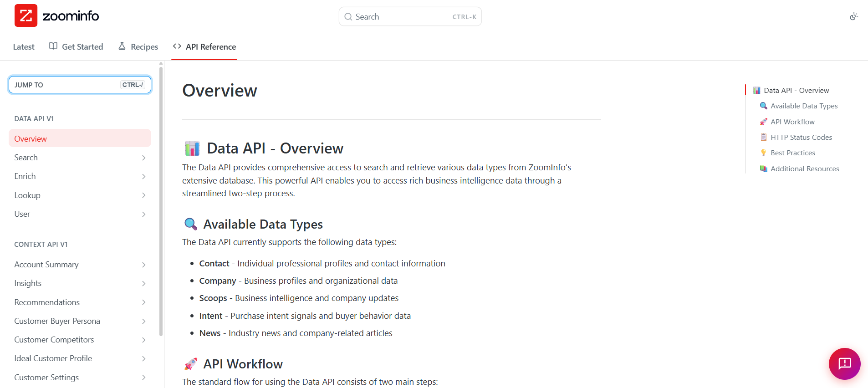This screenshot has height=388, width=868.
Task: Click the bar chart icon beside Data API heading
Action: click(x=192, y=148)
